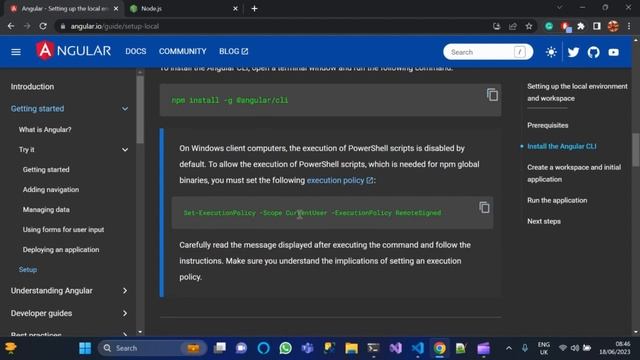Copy the npm install command
The height and width of the screenshot is (360, 640).
coord(492,95)
